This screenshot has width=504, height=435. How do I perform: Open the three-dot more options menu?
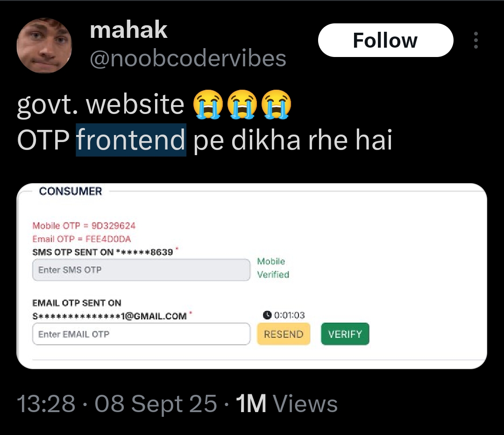point(476,40)
